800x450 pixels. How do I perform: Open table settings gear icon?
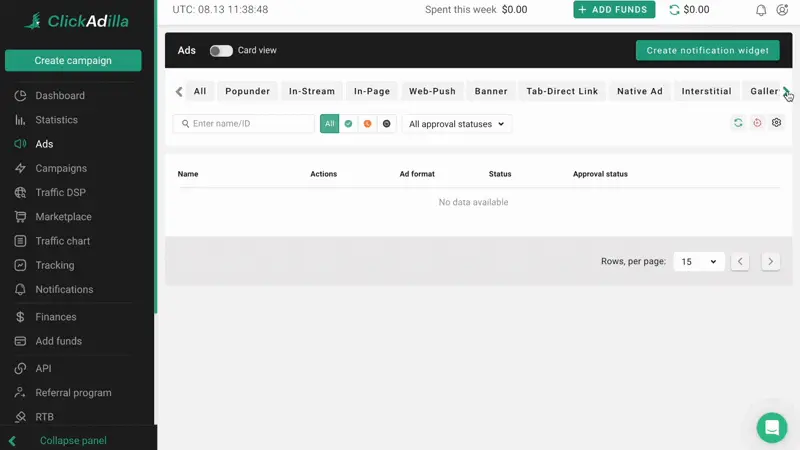(x=776, y=123)
